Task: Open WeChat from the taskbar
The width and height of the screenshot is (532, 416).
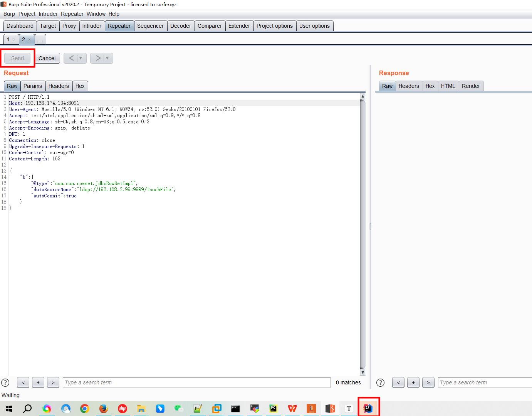Action: tap(179, 409)
